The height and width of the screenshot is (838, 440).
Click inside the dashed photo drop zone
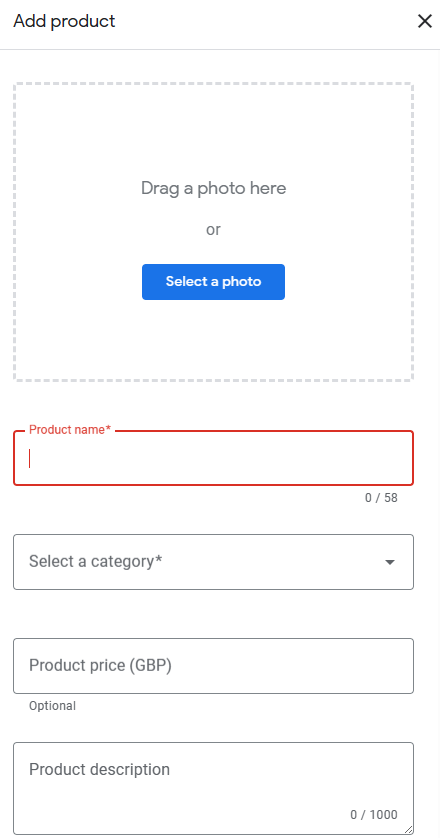[213, 232]
